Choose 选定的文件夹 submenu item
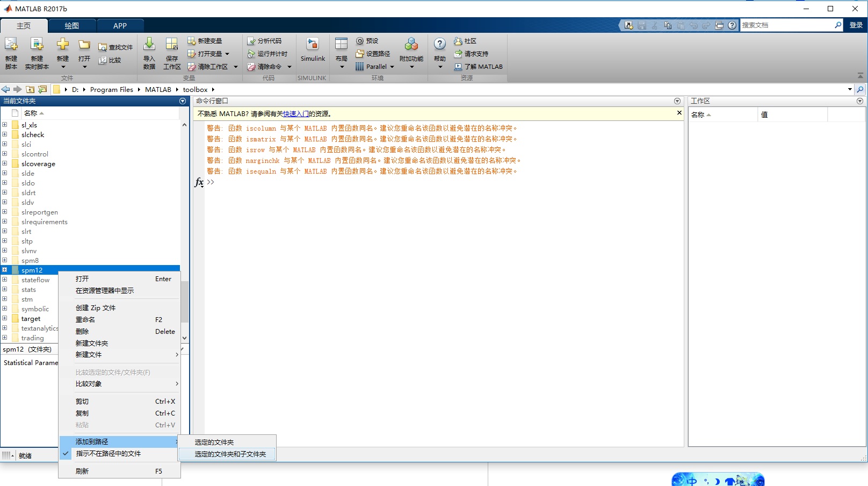 tap(227, 442)
